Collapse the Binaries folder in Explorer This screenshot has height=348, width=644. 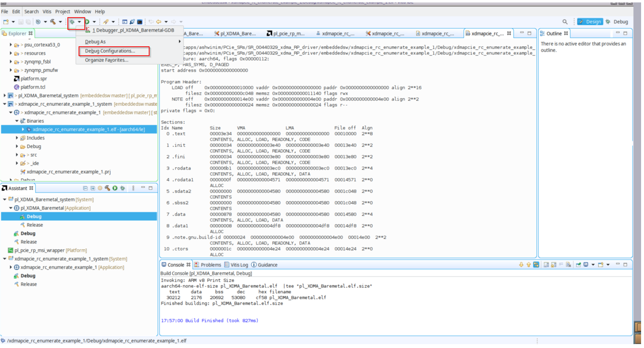click(x=17, y=121)
